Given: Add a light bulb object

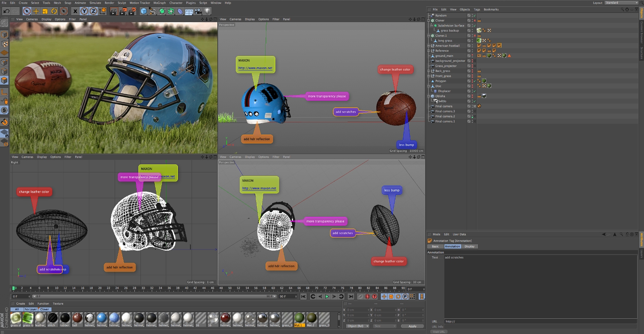Looking at the screenshot, I should [x=207, y=11].
